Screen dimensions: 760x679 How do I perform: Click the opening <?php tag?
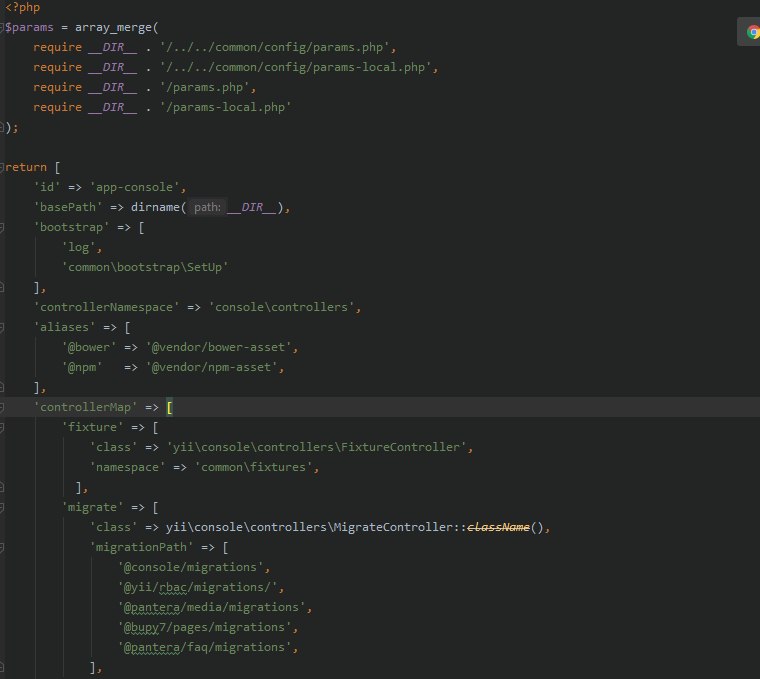23,7
